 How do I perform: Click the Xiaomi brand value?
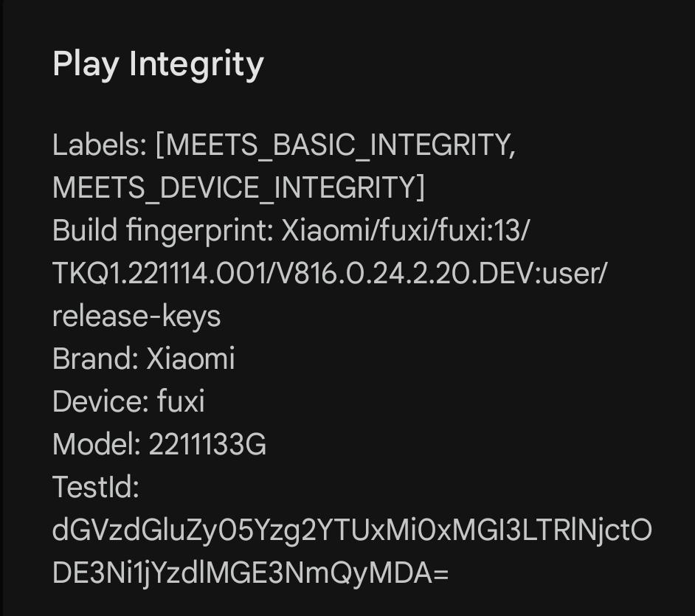click(190, 359)
